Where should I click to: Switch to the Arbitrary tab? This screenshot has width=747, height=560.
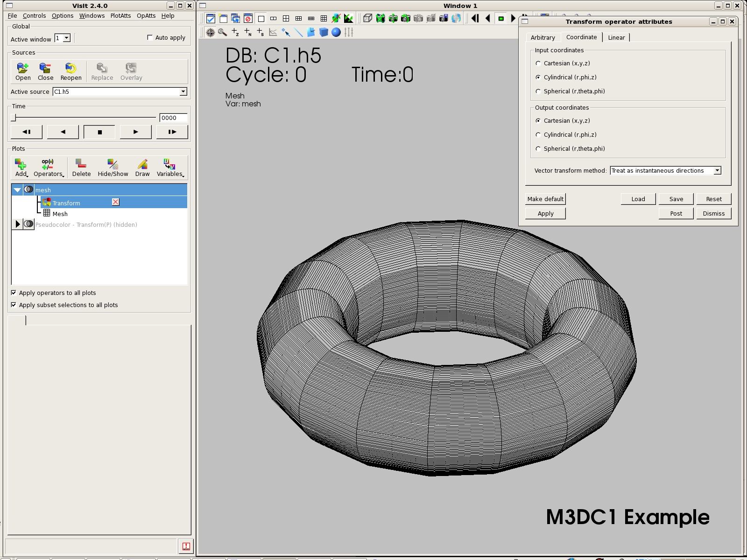tap(543, 37)
